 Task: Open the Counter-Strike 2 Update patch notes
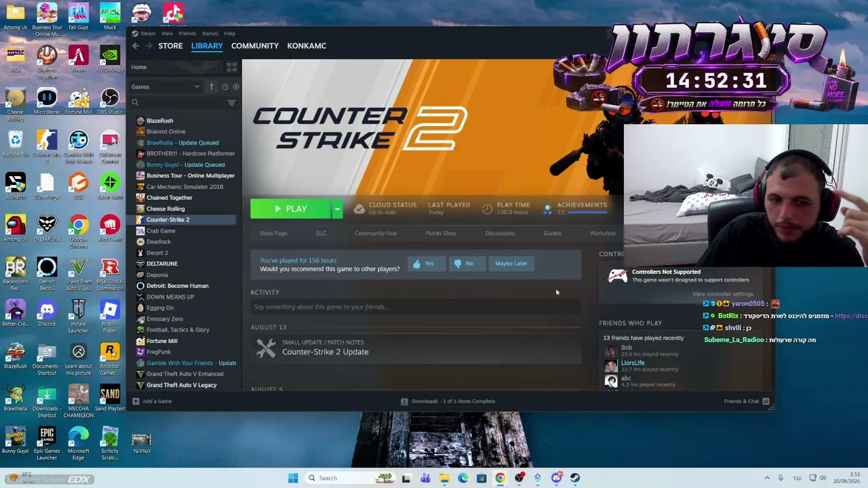[x=325, y=352]
